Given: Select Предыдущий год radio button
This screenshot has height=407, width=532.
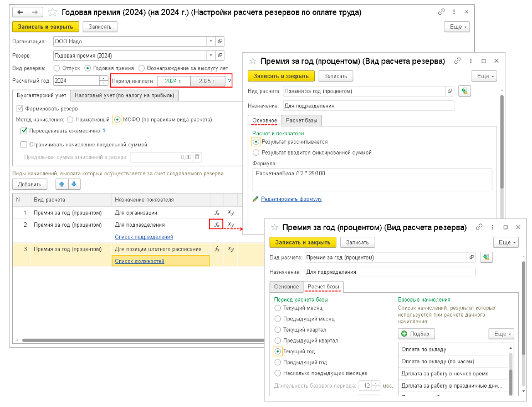Looking at the screenshot, I should [x=278, y=362].
